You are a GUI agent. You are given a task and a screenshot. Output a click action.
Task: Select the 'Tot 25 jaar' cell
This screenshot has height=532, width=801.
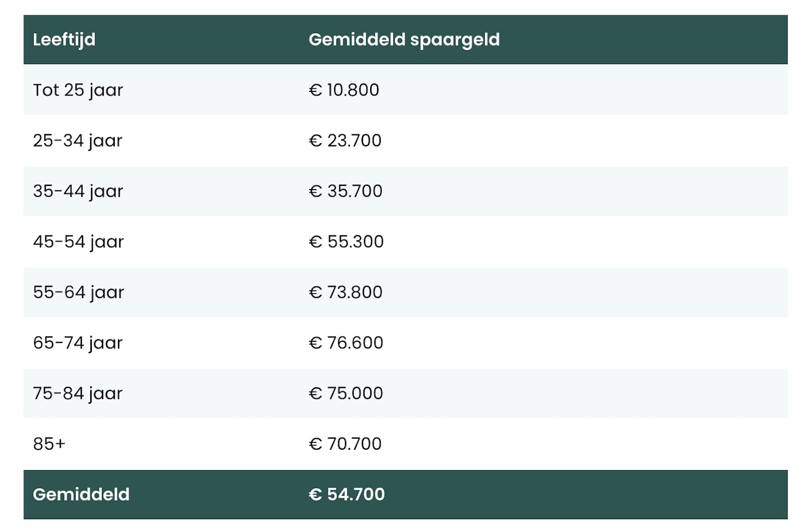click(78, 90)
